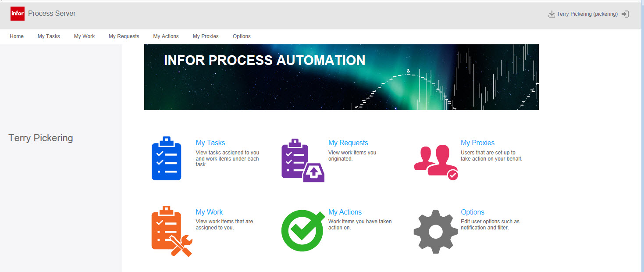This screenshot has width=644, height=272.
Task: Click the Terry Pickering (pickering) user label
Action: [x=587, y=14]
